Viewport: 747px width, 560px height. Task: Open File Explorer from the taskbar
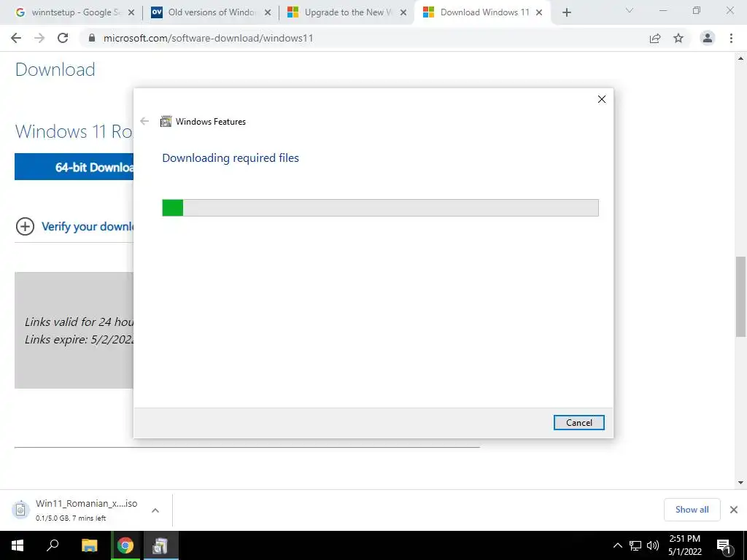[x=89, y=545]
